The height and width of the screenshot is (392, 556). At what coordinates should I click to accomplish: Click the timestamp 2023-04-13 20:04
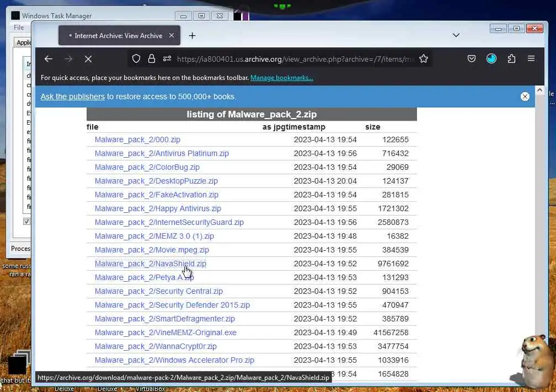click(x=325, y=181)
